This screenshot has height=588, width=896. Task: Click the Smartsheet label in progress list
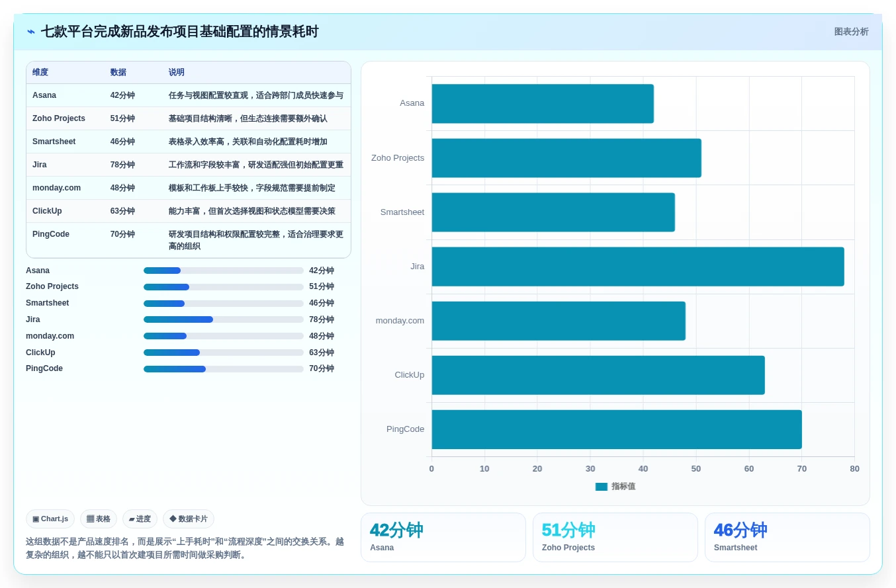(x=47, y=303)
